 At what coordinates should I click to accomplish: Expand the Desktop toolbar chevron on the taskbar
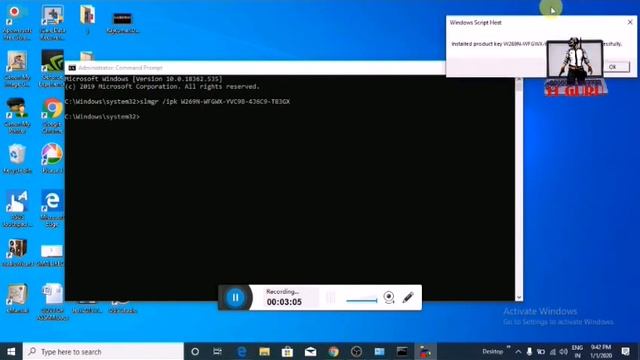click(x=508, y=348)
